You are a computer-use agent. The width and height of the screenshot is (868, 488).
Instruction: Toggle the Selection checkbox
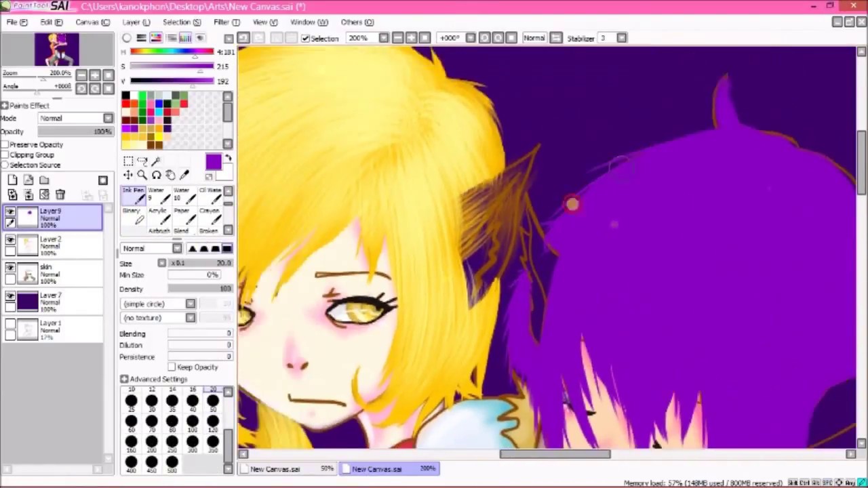point(306,39)
